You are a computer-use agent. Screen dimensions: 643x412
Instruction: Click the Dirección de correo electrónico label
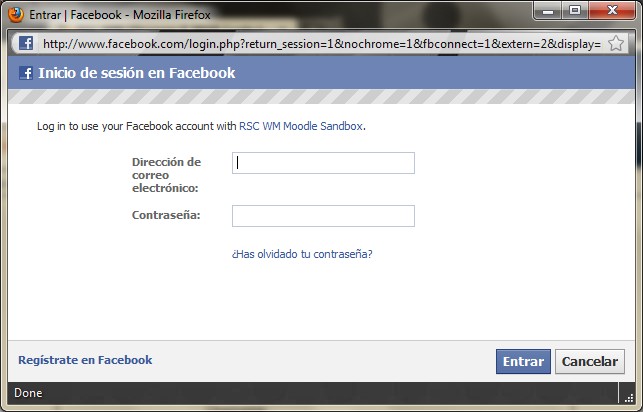coord(166,175)
